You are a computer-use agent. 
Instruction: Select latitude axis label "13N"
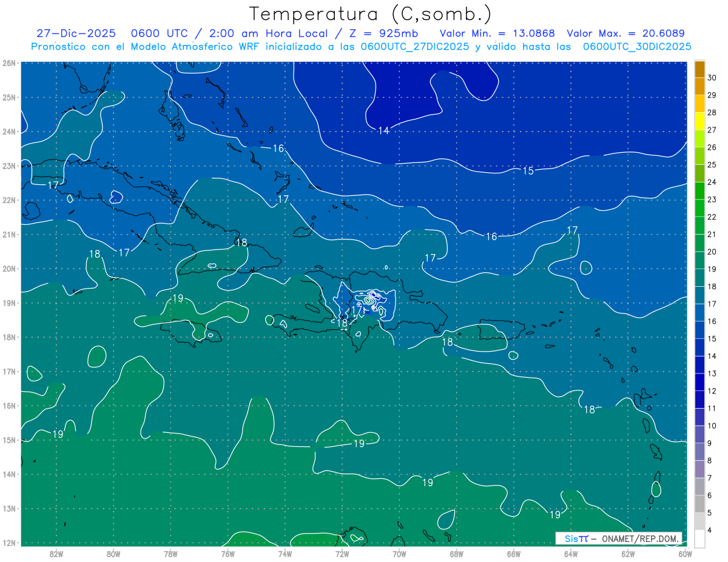8,508
